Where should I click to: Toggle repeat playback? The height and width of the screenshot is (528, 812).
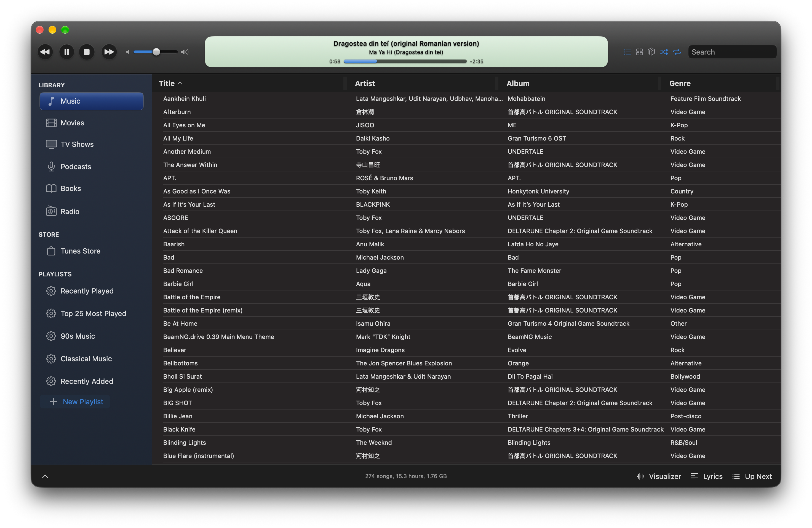click(677, 52)
